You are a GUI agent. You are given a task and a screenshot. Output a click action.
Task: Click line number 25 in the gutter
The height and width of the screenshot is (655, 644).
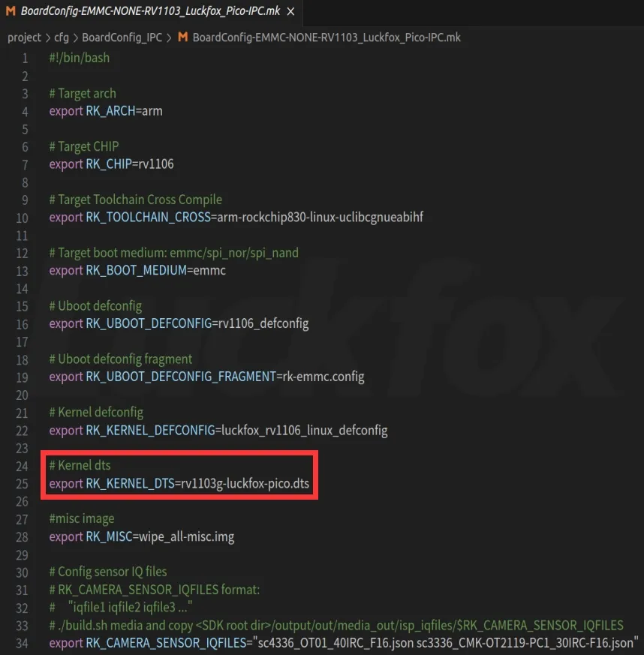coord(23,484)
